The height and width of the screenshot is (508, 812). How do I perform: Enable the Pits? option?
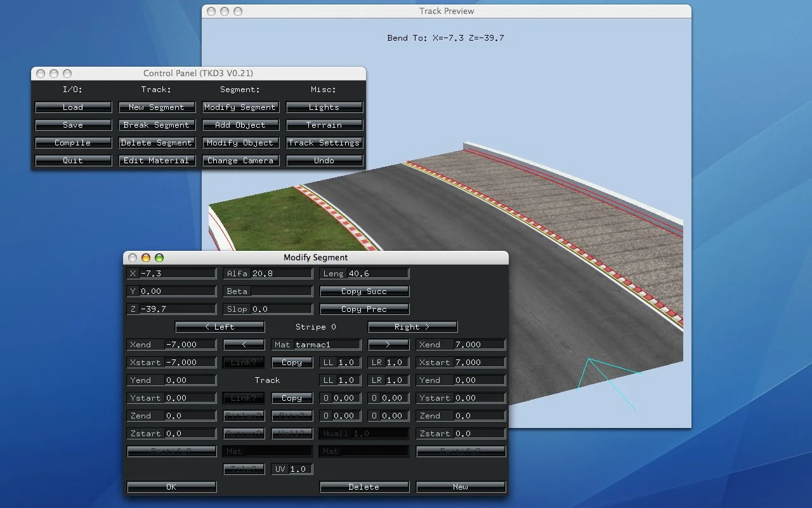(x=292, y=415)
